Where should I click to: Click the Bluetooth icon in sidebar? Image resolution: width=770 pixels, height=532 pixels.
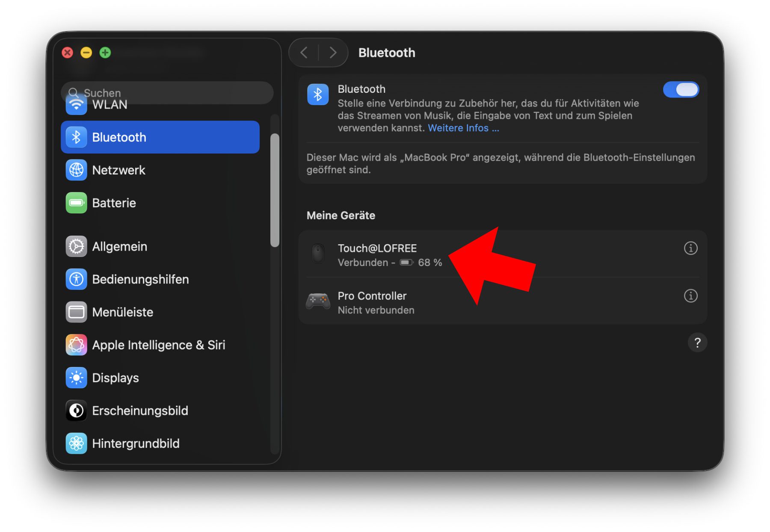pyautogui.click(x=76, y=137)
